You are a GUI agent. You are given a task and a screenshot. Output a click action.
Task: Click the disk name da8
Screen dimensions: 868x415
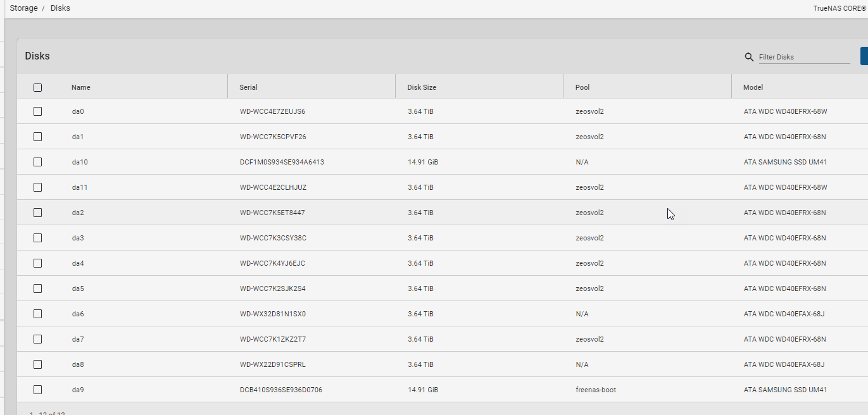click(78, 364)
